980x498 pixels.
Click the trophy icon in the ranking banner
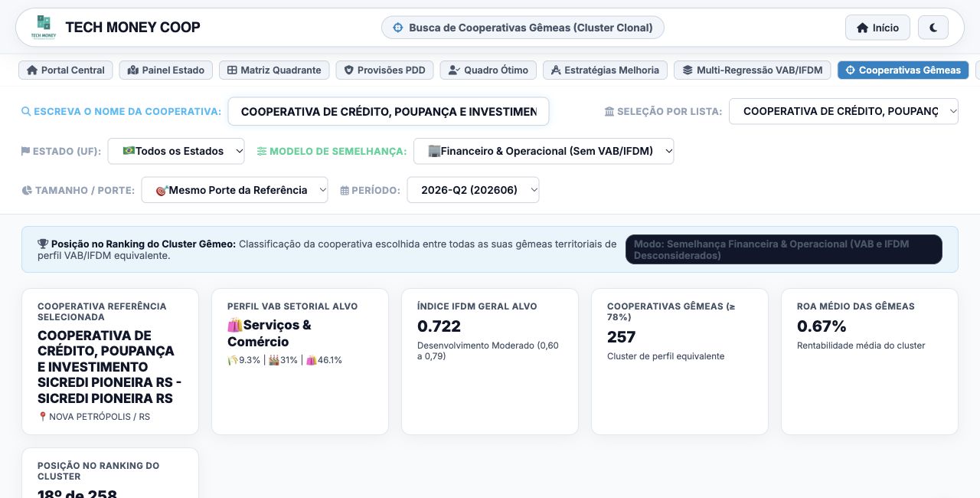[x=43, y=244]
